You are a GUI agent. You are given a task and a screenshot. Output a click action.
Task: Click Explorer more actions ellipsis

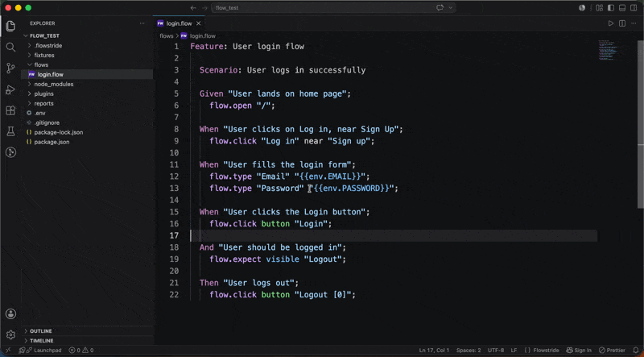click(x=142, y=23)
